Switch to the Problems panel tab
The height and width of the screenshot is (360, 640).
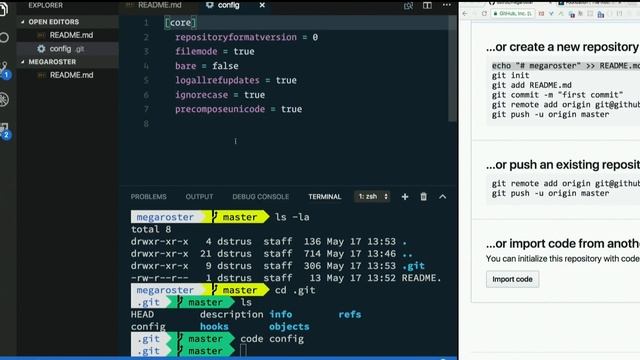click(x=149, y=197)
